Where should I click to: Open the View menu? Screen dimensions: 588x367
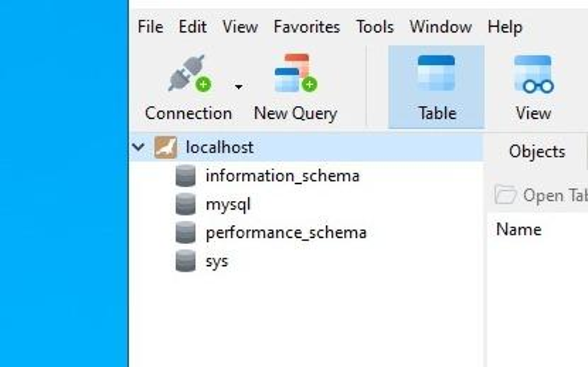[x=240, y=27]
